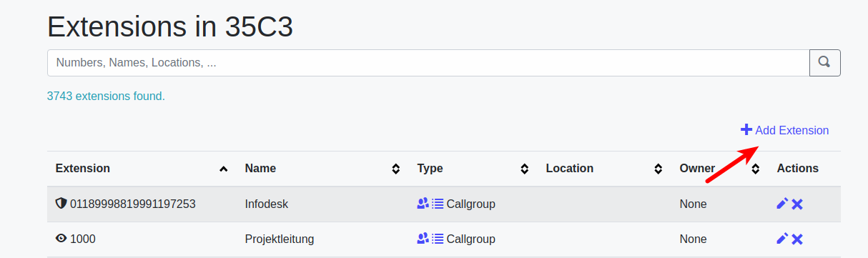The image size is (868, 258).
Task: Click the search magnifier button
Action: point(824,63)
